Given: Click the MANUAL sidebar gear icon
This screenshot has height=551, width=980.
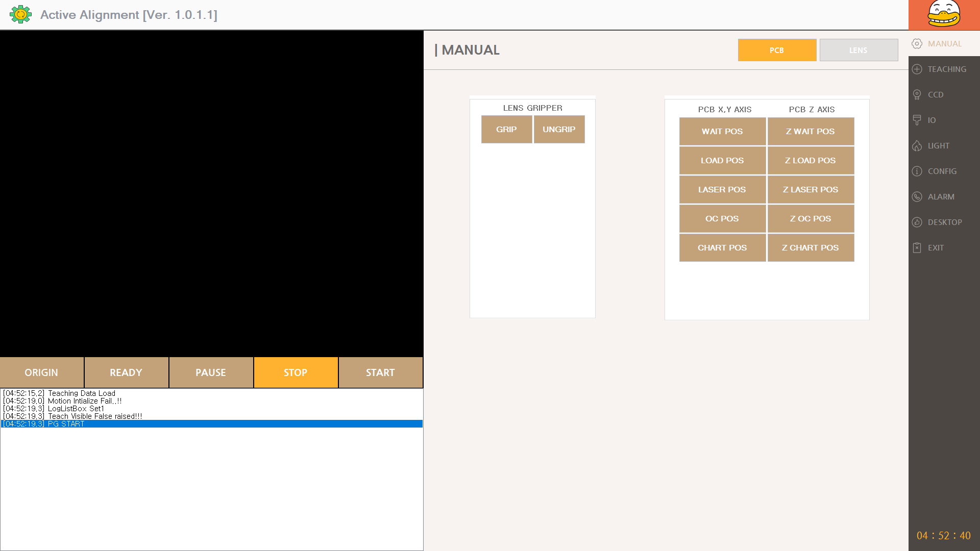Looking at the screenshot, I should click(x=917, y=44).
